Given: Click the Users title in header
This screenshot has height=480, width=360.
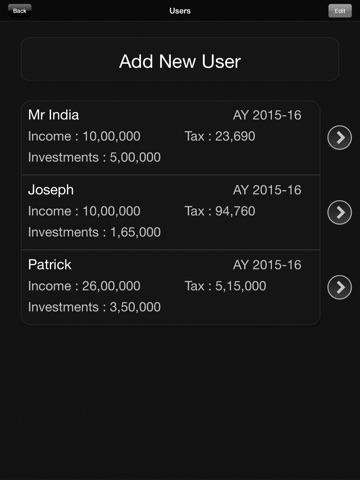Looking at the screenshot, I should coord(180,11).
